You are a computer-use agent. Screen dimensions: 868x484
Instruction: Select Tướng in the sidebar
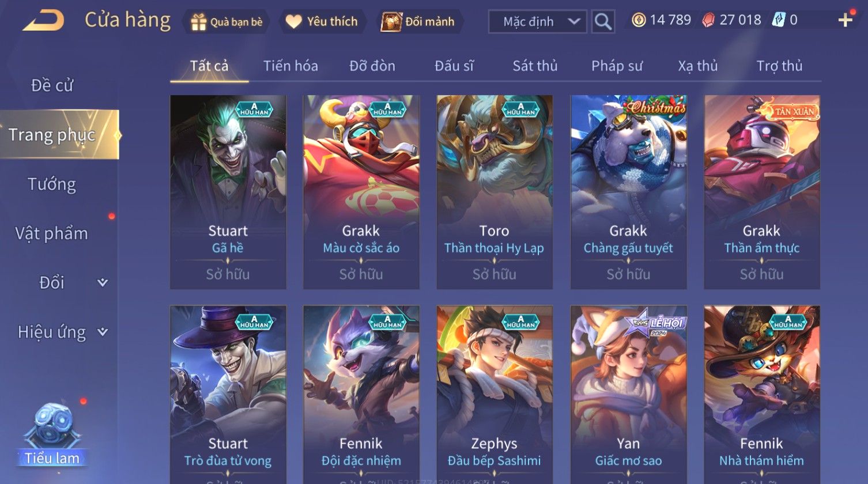click(52, 184)
